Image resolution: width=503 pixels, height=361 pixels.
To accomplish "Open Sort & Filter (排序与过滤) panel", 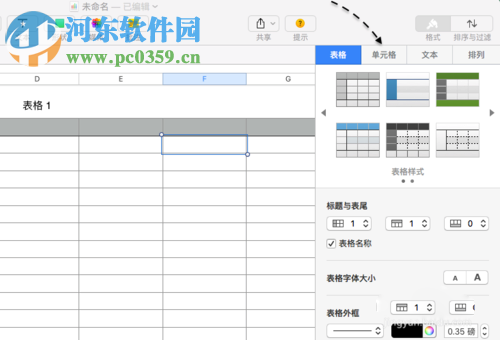I will [472, 24].
